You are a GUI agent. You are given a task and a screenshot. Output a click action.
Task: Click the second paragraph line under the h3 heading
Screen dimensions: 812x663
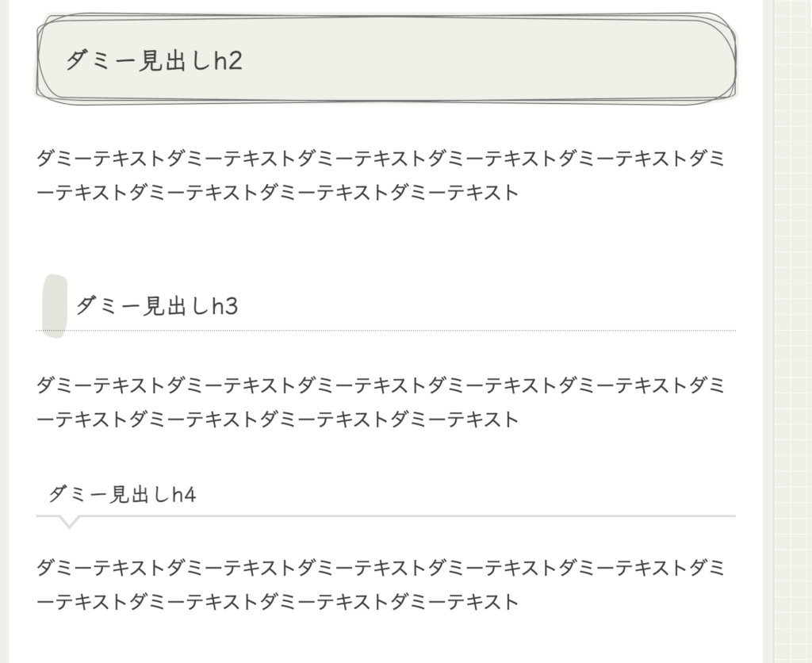[x=278, y=419]
